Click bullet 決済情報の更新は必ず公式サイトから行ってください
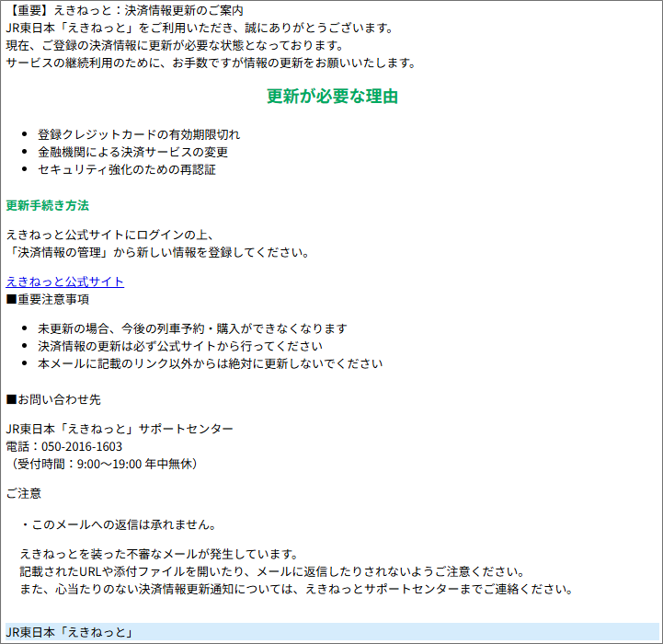The width and height of the screenshot is (663, 644). [180, 346]
